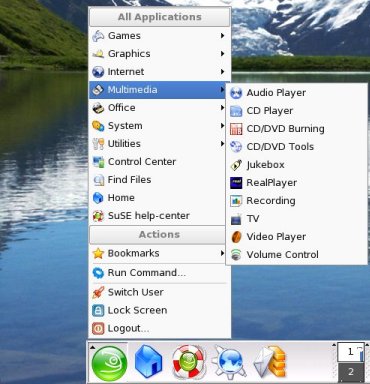Expand the Internet submenu arrow

(222, 72)
